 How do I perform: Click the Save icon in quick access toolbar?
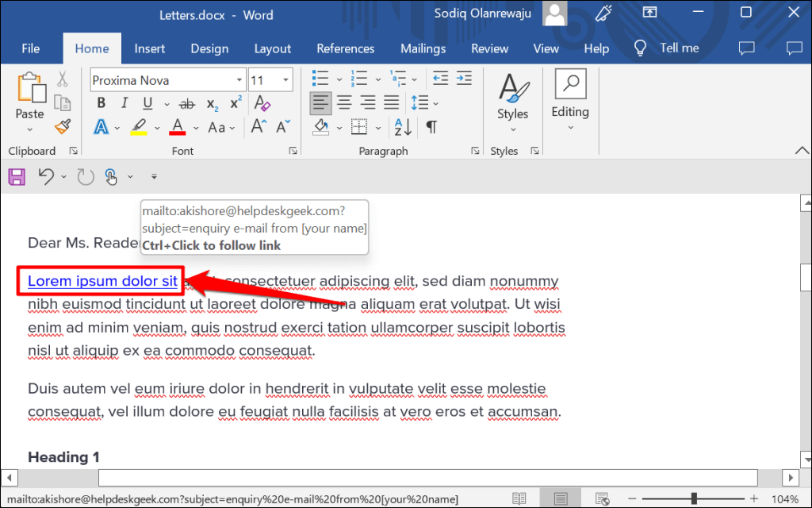[17, 177]
